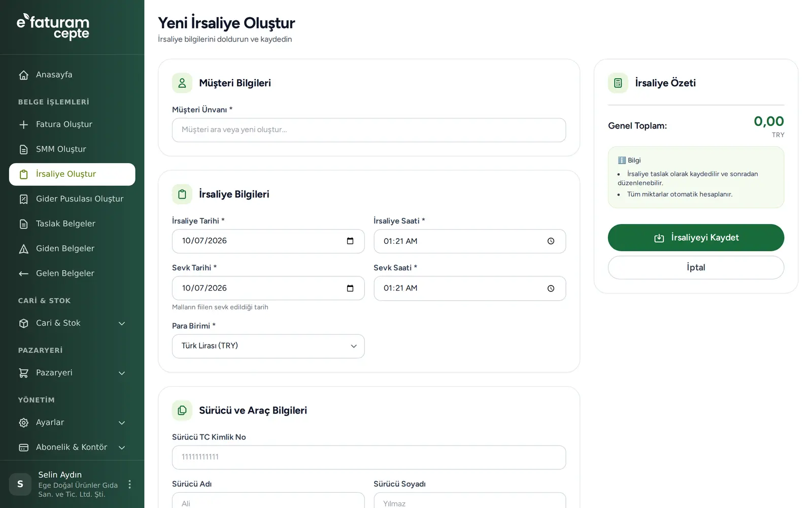Click the İrsaliye Oluştur clipboard icon in sidebar
The width and height of the screenshot is (812, 508).
23,174
